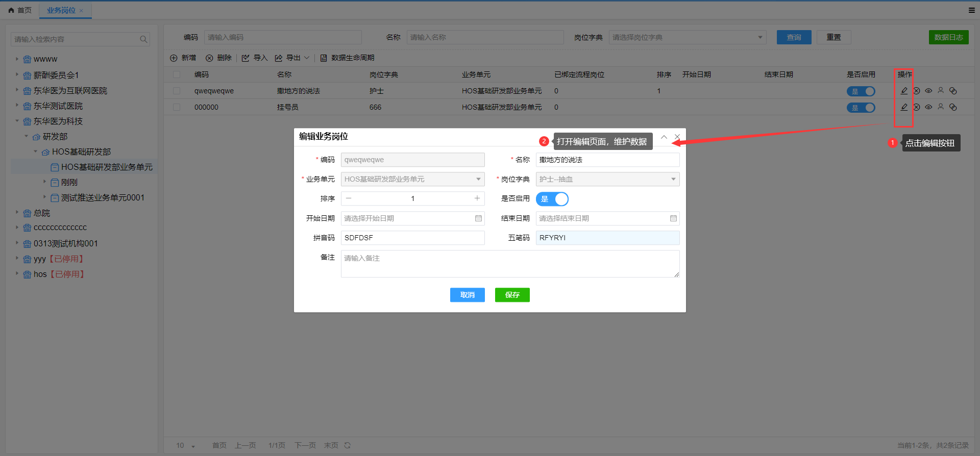
Task: Open the hamburger menu at top right
Action: click(971, 10)
